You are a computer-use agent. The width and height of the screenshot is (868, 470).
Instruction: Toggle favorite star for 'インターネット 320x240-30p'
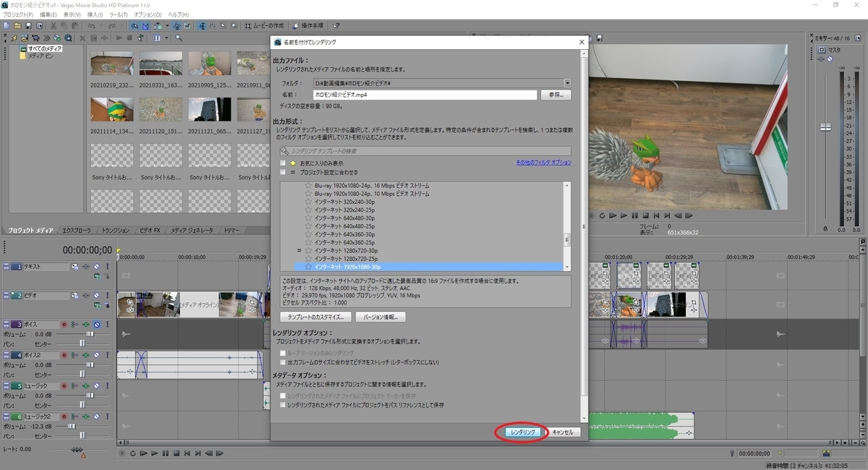308,202
